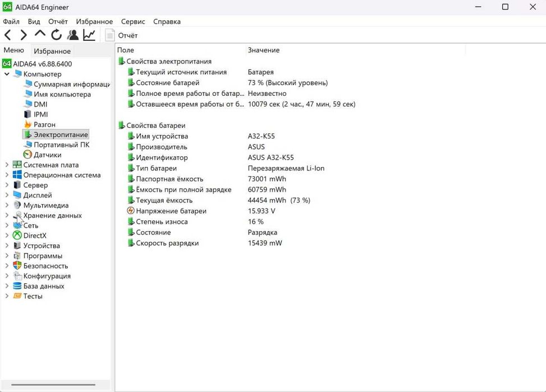Switch to the Меню sidebar tab

click(x=14, y=50)
